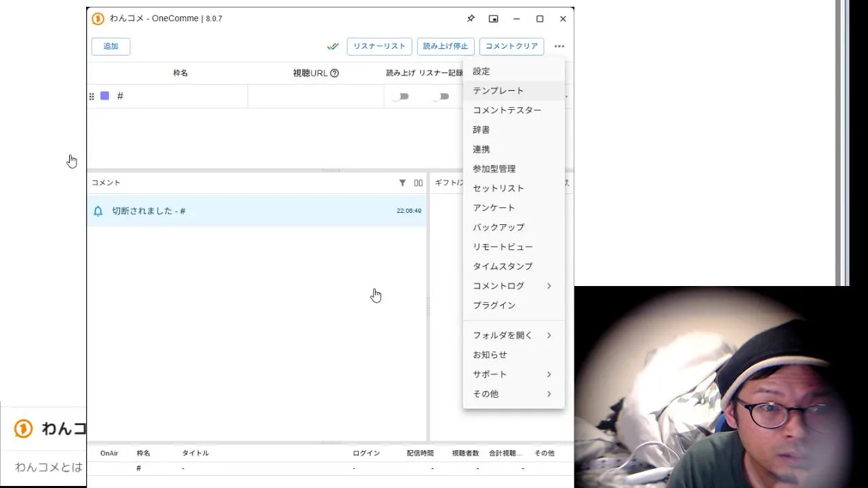Viewport: 868px width, 488px height.
Task: Click the 追加 button
Action: click(x=111, y=47)
